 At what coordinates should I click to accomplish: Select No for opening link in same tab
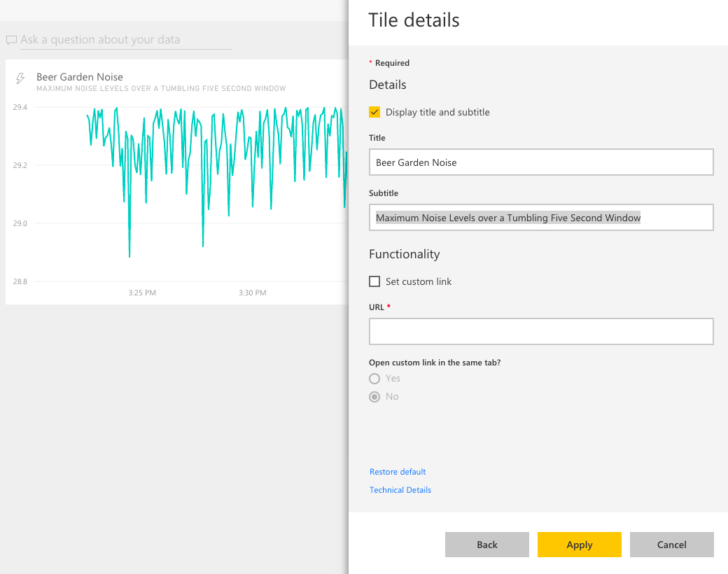(374, 396)
